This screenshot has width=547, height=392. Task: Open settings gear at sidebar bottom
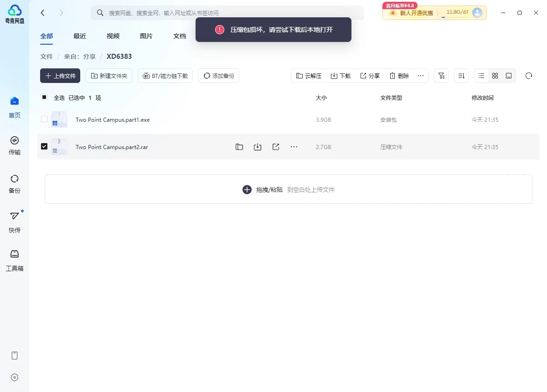point(15,377)
